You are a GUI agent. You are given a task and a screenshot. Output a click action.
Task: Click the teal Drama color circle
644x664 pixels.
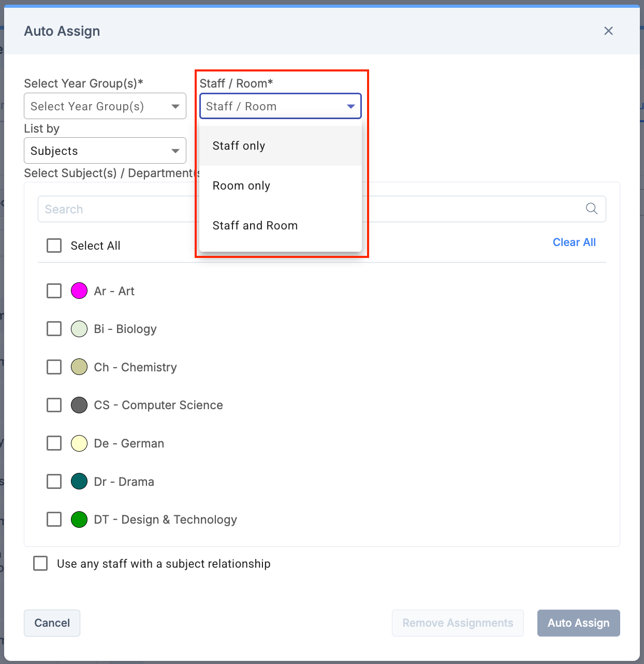79,481
